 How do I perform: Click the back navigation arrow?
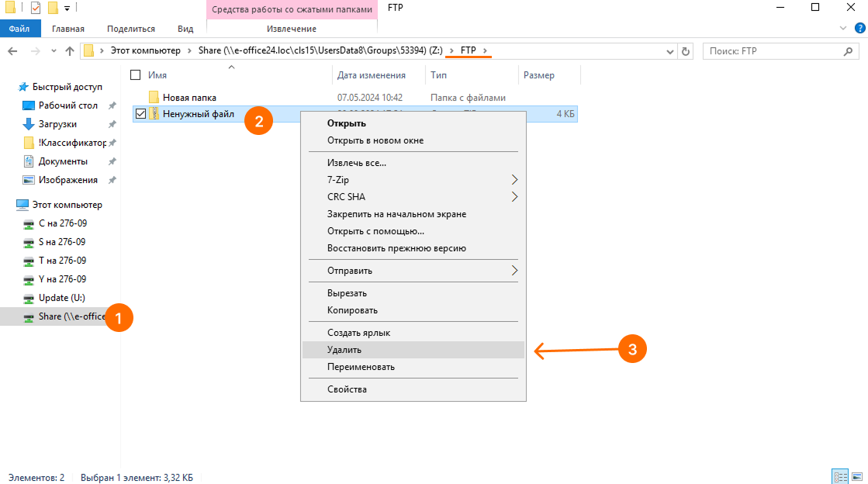[12, 51]
